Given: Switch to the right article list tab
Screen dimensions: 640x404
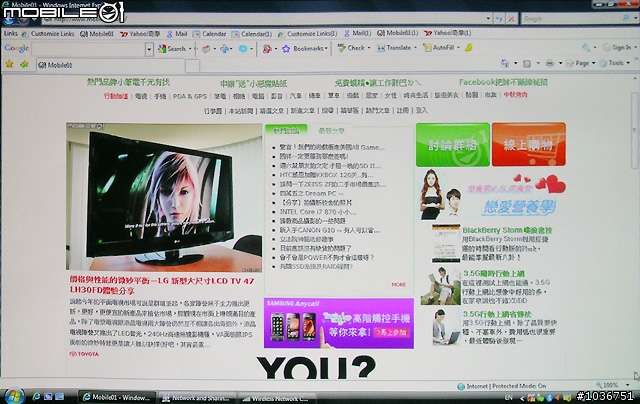Looking at the screenshot, I should click(331, 131).
